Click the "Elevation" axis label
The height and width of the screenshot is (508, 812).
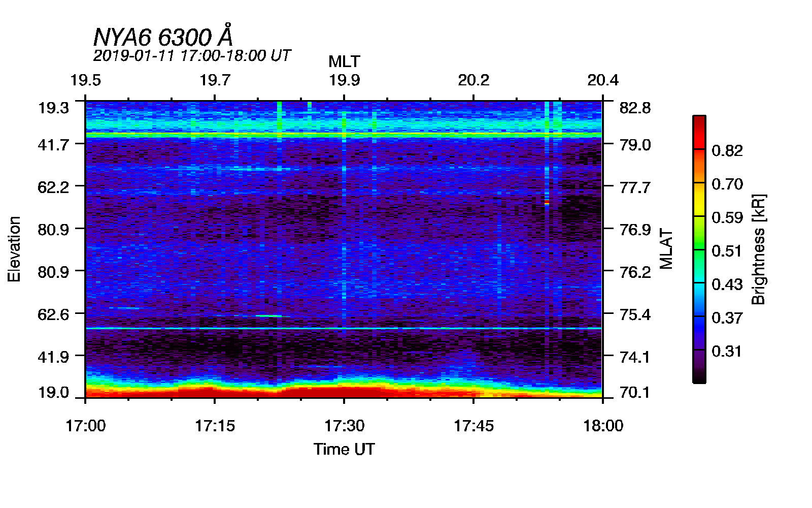click(x=14, y=249)
